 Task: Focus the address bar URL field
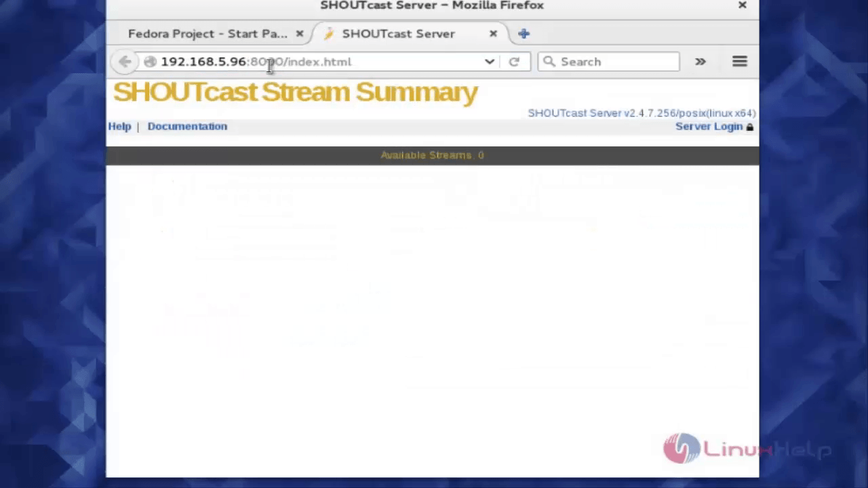[x=319, y=62]
